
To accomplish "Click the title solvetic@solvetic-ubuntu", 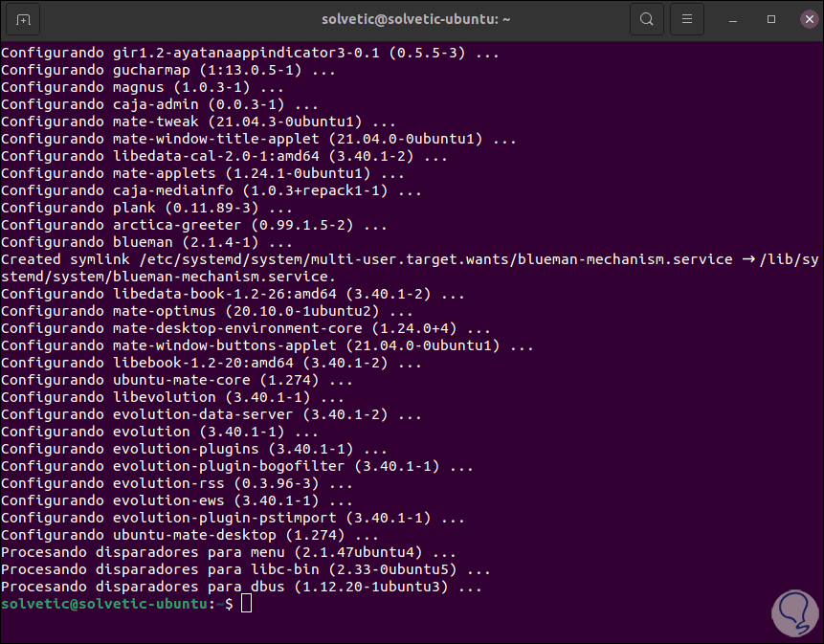I will click(415, 18).
